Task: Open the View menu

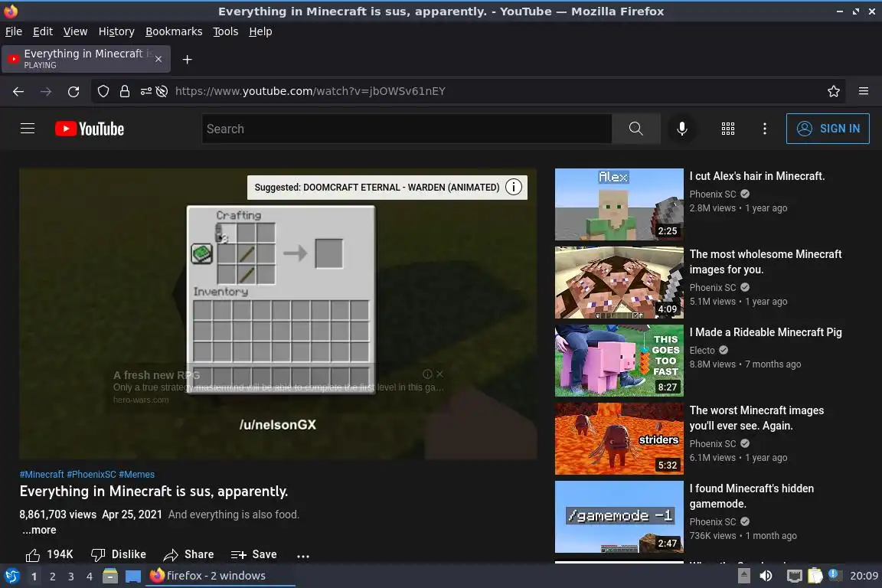Action: pyautogui.click(x=75, y=31)
